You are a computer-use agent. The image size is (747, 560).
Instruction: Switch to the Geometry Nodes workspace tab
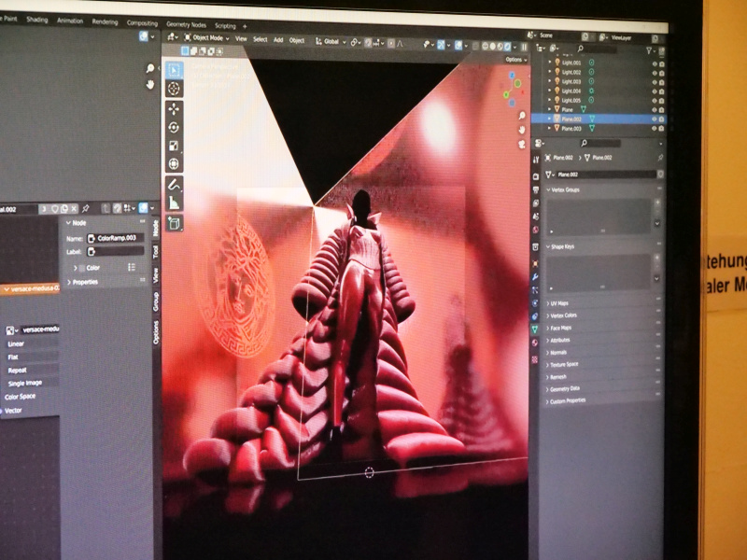click(186, 24)
